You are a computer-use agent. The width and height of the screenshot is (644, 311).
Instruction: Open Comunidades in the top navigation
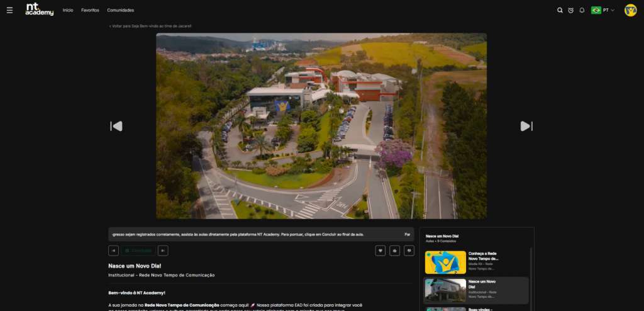[x=120, y=10]
